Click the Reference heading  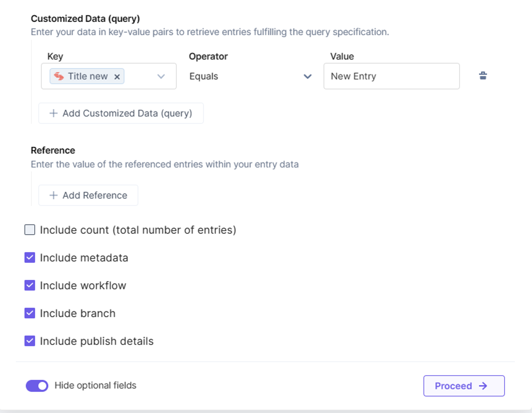(x=53, y=150)
